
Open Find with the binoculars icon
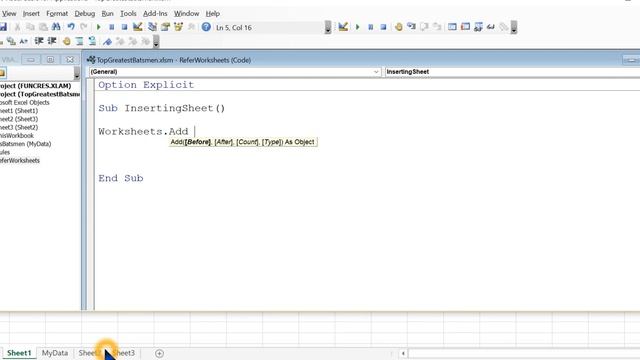point(56,27)
